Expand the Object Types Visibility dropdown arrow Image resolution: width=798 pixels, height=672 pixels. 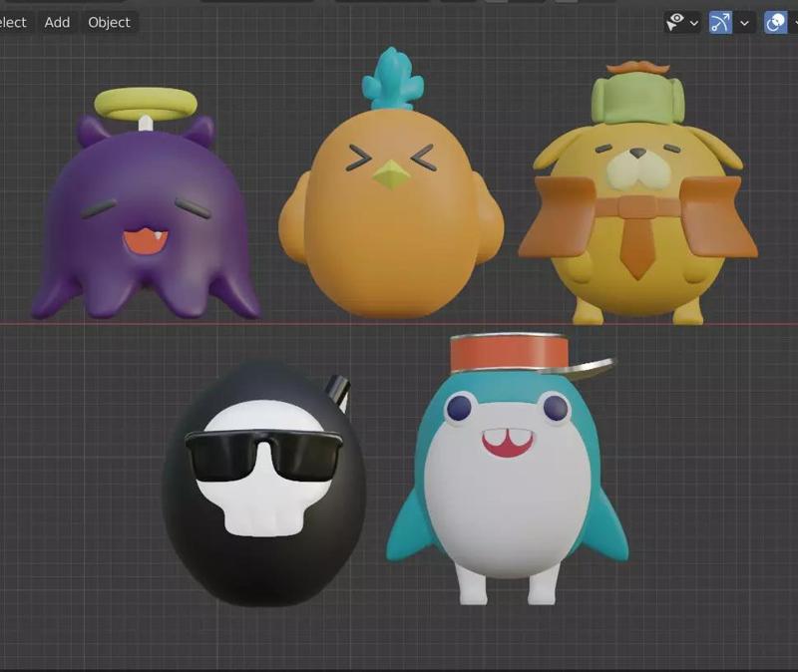pyautogui.click(x=695, y=22)
